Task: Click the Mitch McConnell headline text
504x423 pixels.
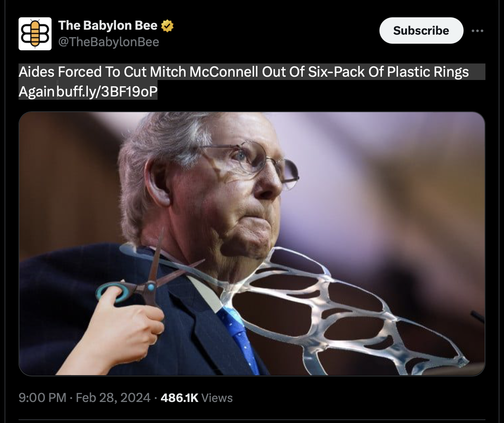Action: pyautogui.click(x=243, y=72)
